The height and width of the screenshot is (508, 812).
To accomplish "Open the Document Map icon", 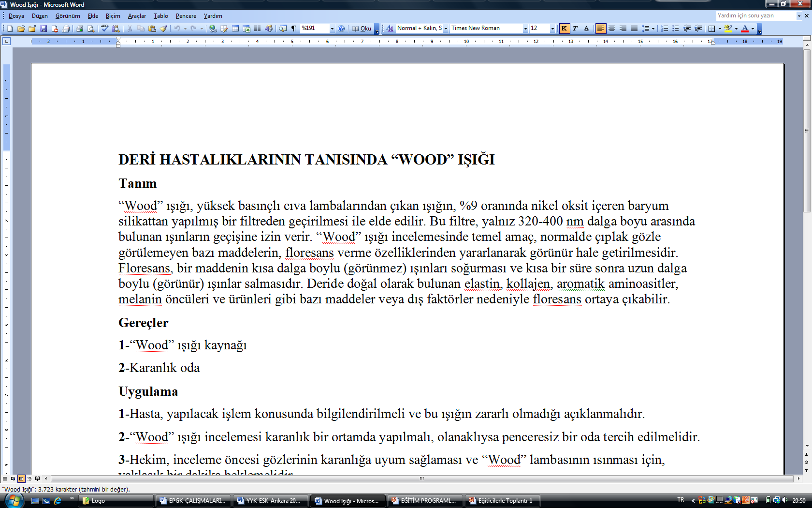I will point(283,29).
